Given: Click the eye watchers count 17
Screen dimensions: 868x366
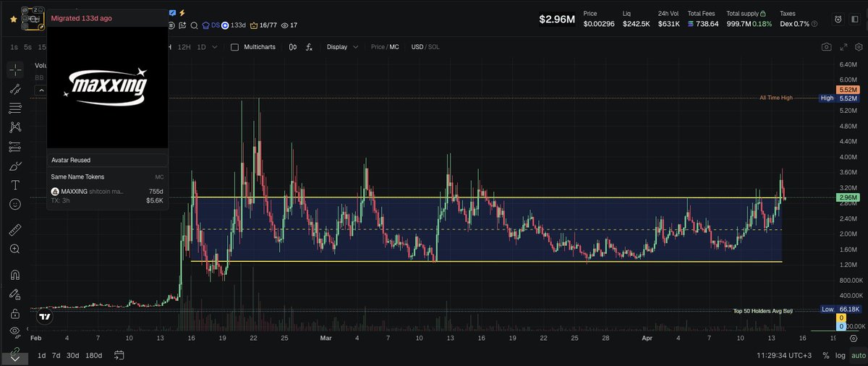Looking at the screenshot, I should tap(289, 25).
